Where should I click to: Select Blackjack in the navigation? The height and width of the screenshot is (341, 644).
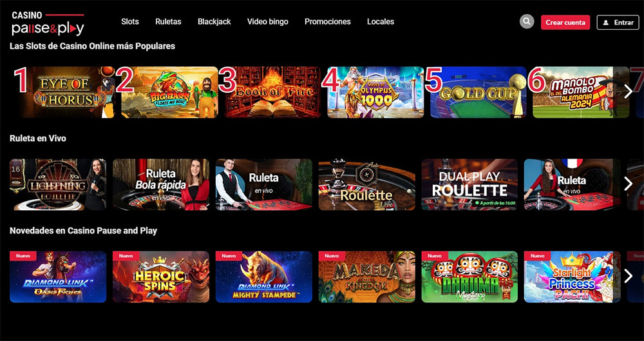(214, 22)
